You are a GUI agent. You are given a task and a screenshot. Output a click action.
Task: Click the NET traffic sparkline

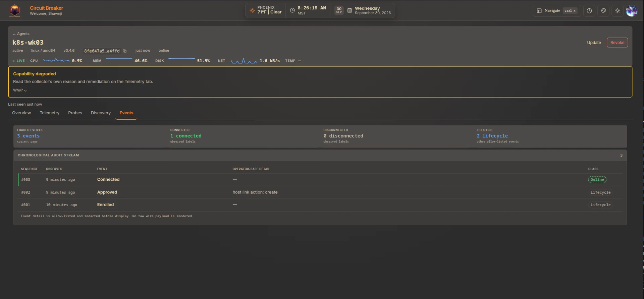click(244, 61)
